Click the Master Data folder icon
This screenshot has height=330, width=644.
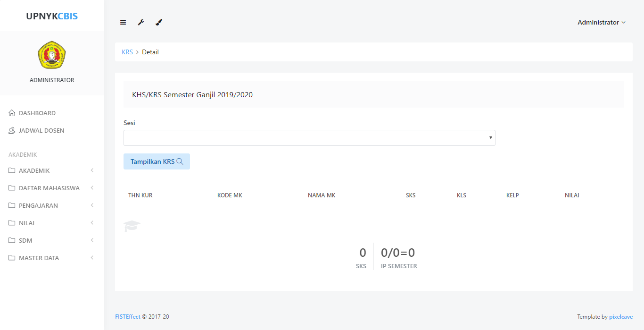pyautogui.click(x=12, y=258)
